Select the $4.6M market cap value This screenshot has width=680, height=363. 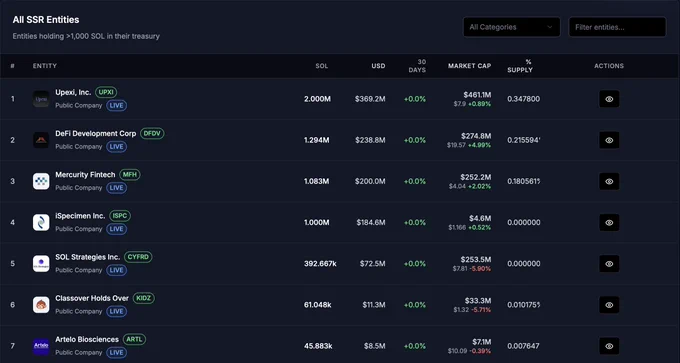point(480,218)
